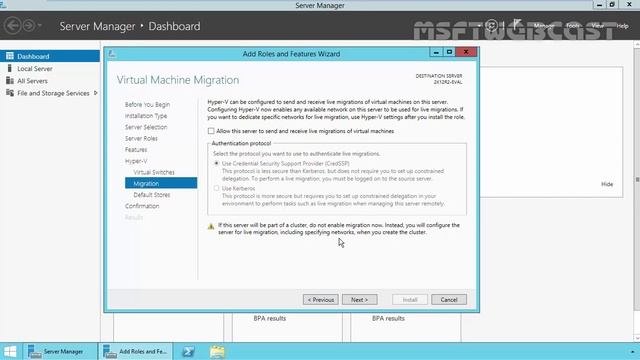Click the Hide link on dashboard
The height and width of the screenshot is (360, 640).
click(607, 184)
